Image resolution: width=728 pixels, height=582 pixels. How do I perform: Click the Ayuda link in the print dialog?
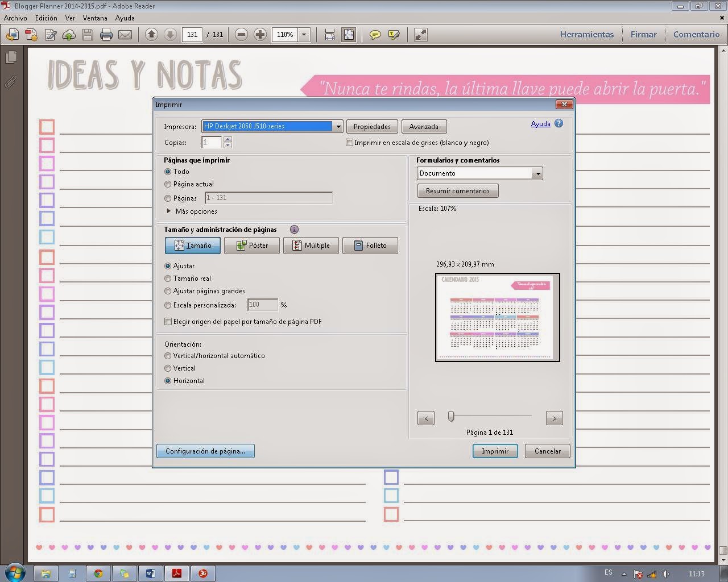(540, 124)
